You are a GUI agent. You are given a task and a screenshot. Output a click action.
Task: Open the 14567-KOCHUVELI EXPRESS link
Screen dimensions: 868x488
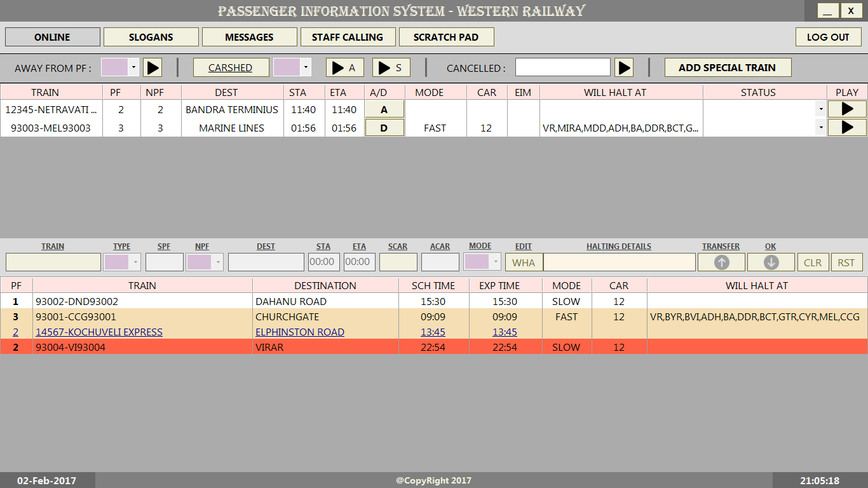[x=99, y=332]
